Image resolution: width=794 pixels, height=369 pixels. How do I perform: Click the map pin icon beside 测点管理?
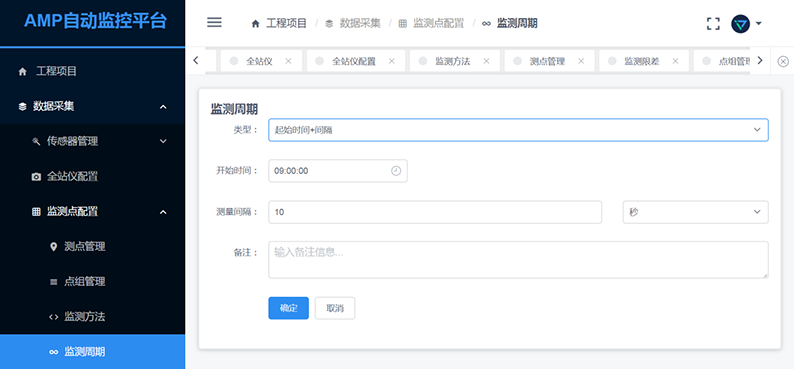[x=54, y=247]
